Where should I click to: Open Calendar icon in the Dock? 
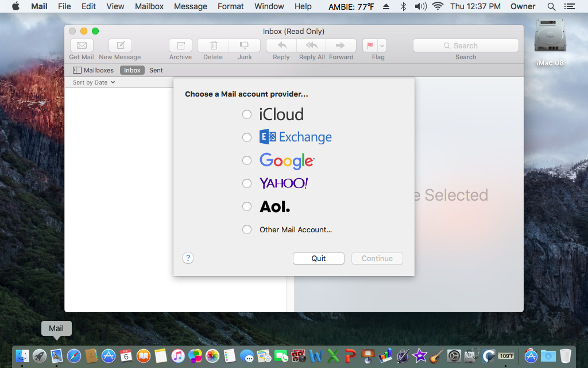click(x=126, y=355)
